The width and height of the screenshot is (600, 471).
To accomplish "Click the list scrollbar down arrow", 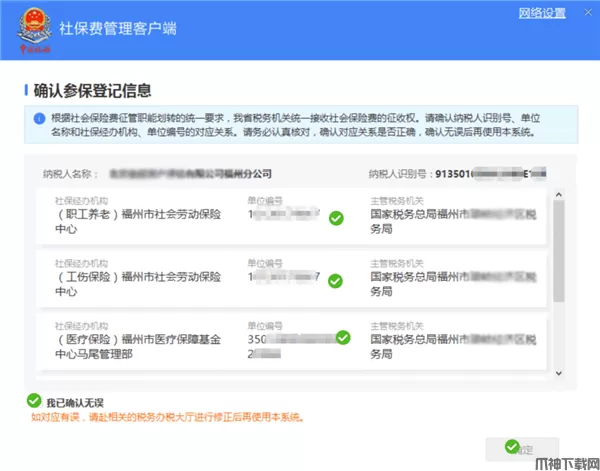I will point(560,372).
